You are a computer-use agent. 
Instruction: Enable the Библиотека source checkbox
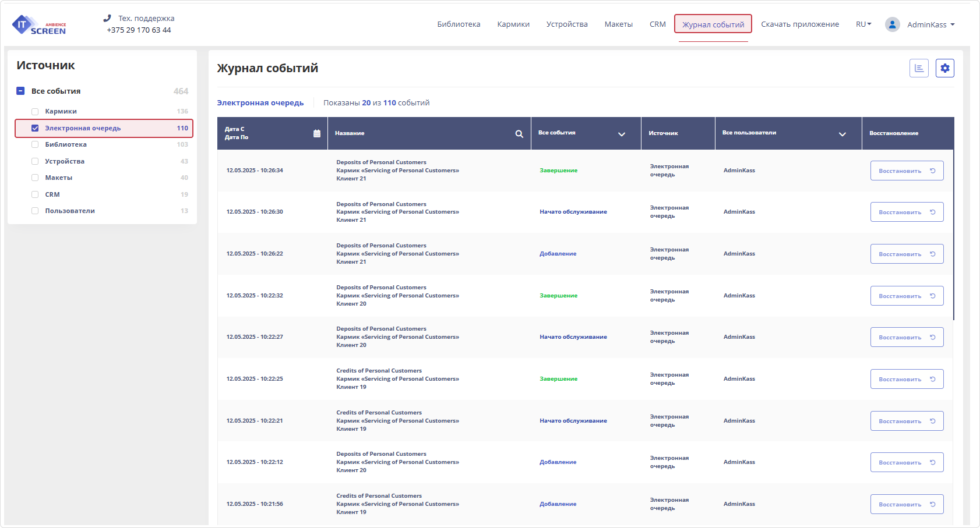click(35, 144)
